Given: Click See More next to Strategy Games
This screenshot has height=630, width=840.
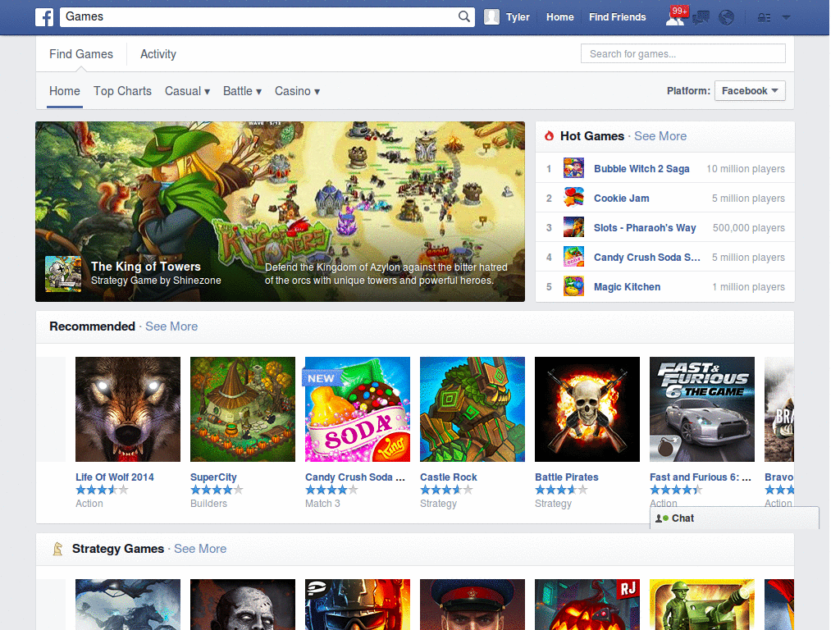Looking at the screenshot, I should tap(200, 549).
